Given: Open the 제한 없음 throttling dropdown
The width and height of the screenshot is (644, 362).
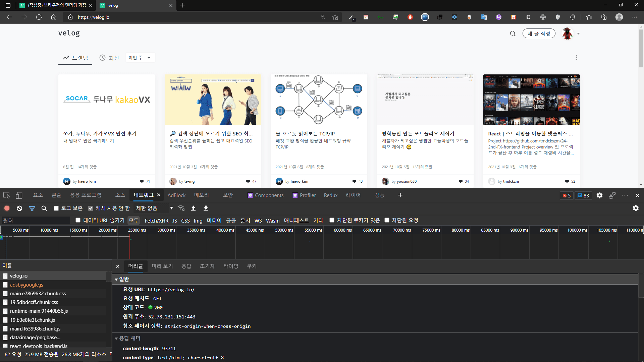Looking at the screenshot, I should click(154, 208).
